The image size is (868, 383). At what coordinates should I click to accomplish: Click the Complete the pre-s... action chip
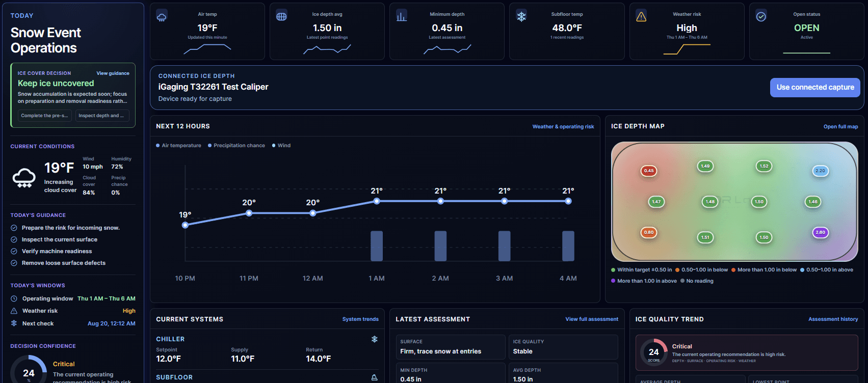tap(45, 116)
